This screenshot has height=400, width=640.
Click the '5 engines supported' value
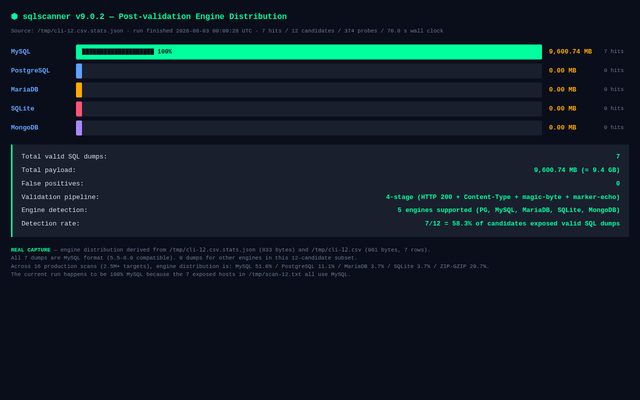tap(509, 210)
